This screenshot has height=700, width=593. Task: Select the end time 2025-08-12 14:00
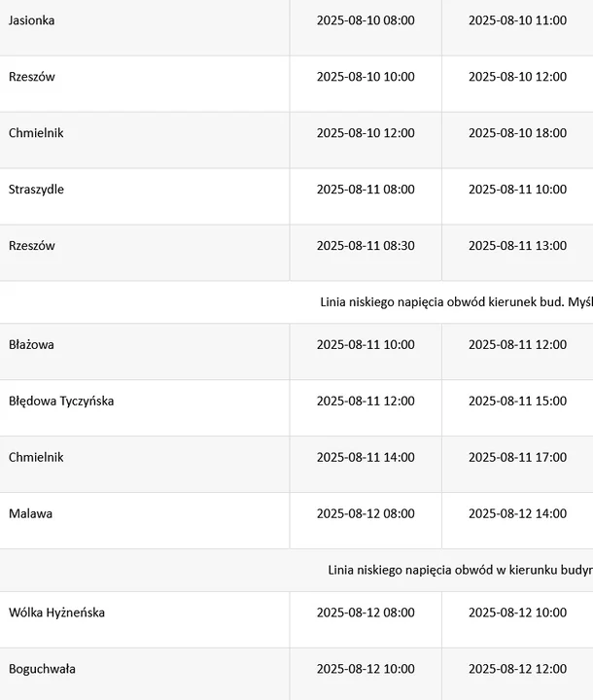click(517, 513)
